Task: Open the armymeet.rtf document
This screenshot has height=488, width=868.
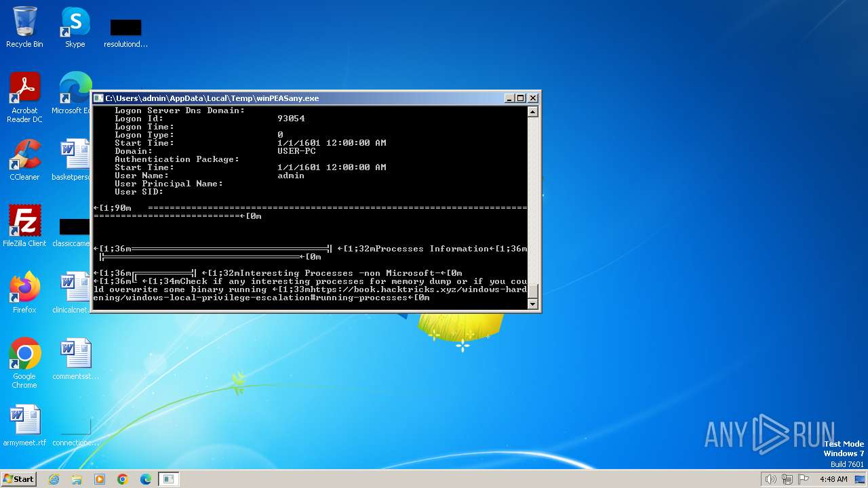Action: [x=24, y=425]
